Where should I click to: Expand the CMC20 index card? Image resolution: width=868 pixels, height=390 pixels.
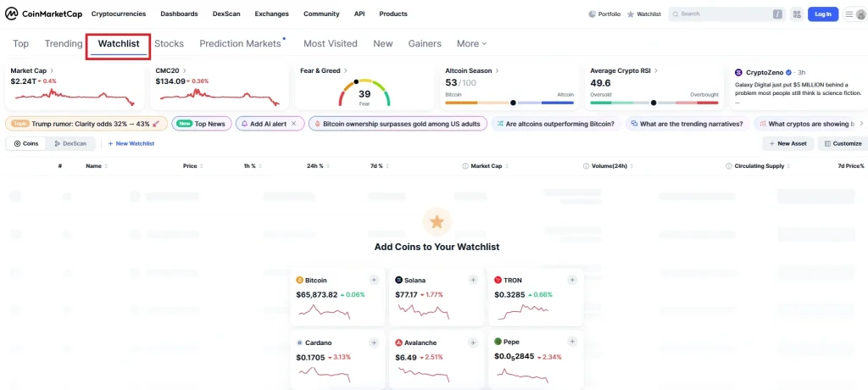pyautogui.click(x=171, y=71)
